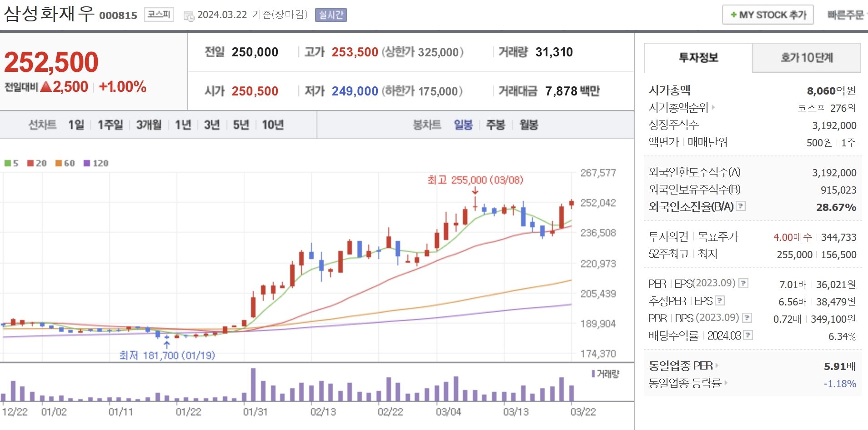
Task: Select 월봉 candle chart
Action: pos(529,125)
